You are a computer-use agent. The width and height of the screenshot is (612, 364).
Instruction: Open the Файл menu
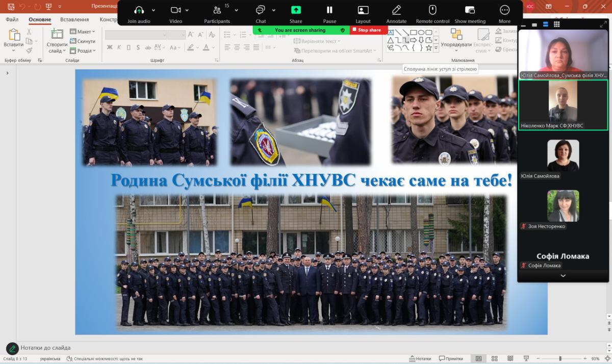12,19
